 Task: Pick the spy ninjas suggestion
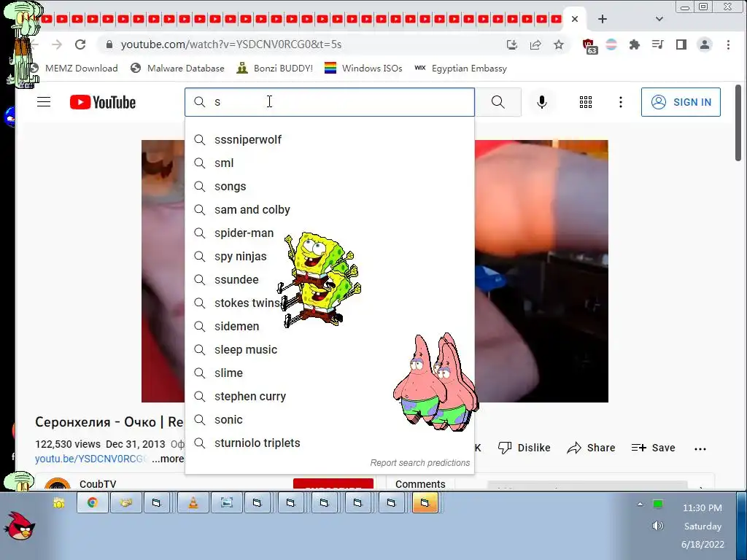click(330, 256)
